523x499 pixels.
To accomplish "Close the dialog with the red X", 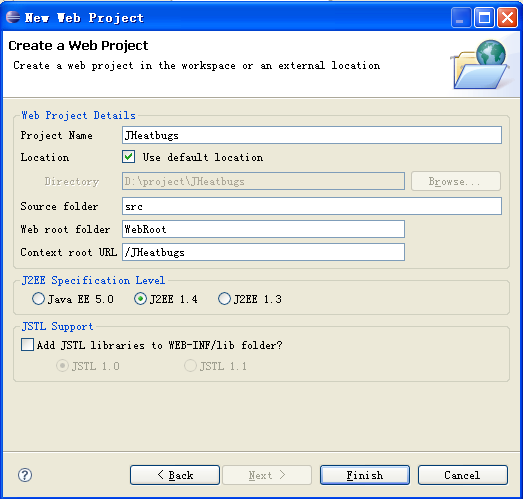I will (507, 17).
